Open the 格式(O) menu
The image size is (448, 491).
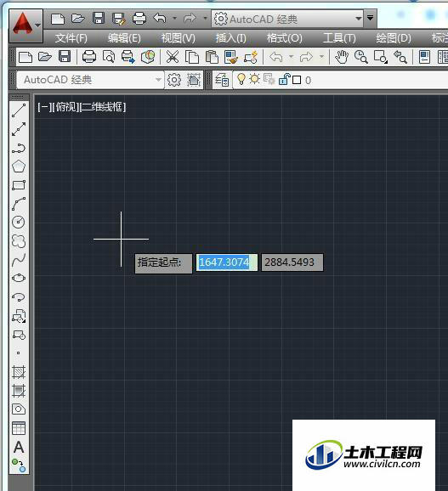285,38
